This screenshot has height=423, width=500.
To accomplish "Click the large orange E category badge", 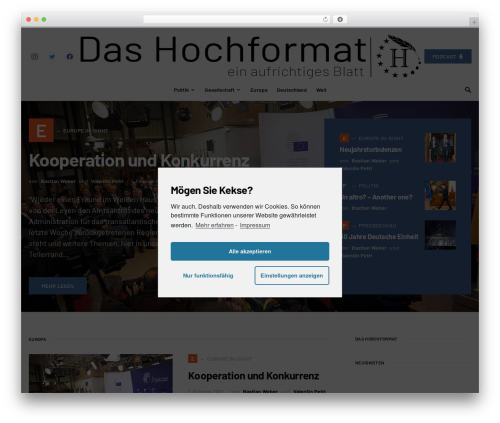I will [41, 130].
